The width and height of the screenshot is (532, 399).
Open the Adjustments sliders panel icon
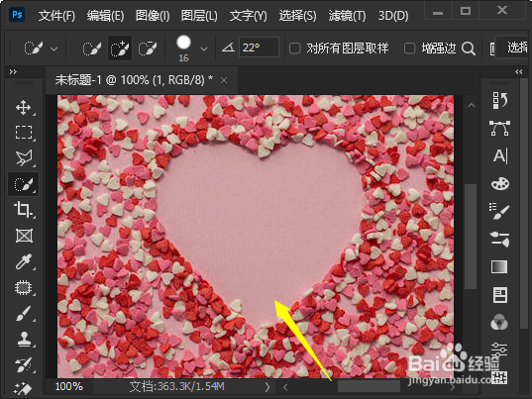click(499, 349)
